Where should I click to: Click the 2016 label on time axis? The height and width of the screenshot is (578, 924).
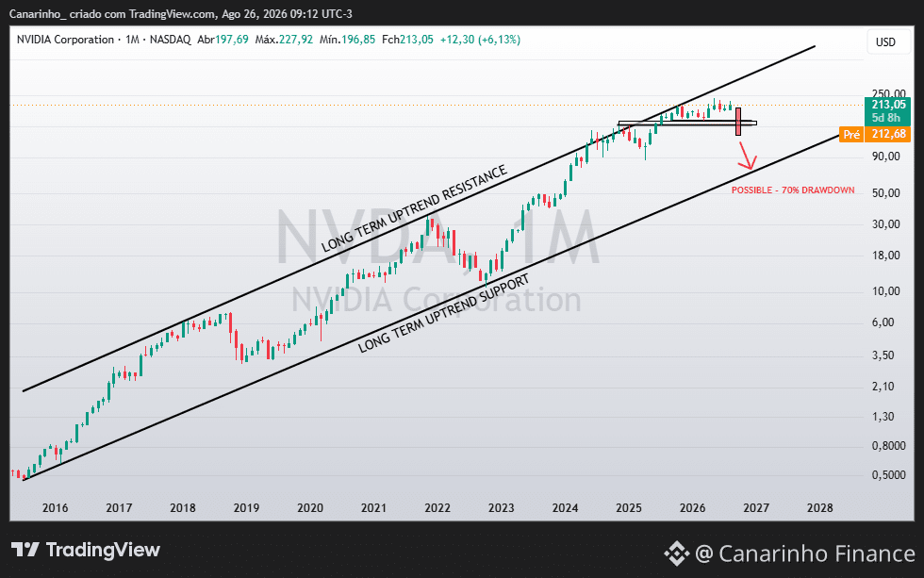click(x=56, y=508)
